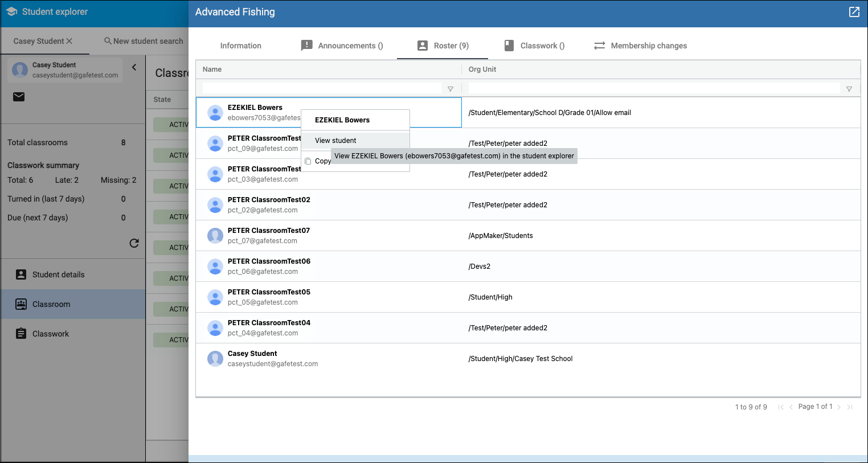Click avatar of PETER ClassroomTest07
Viewport: 868px width, 463px height.
click(215, 236)
